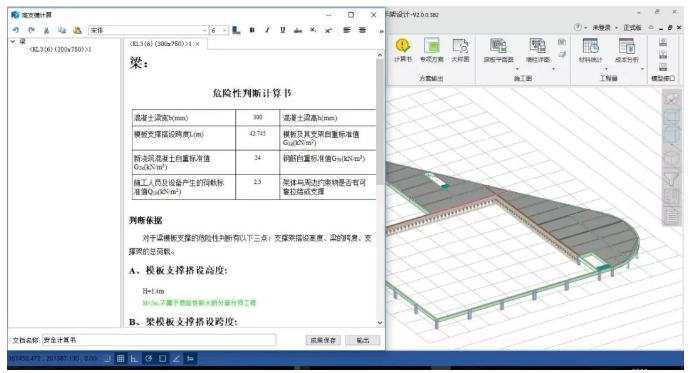Open the 未登录 account dropdown
The image size is (690, 373).
pos(605,28)
